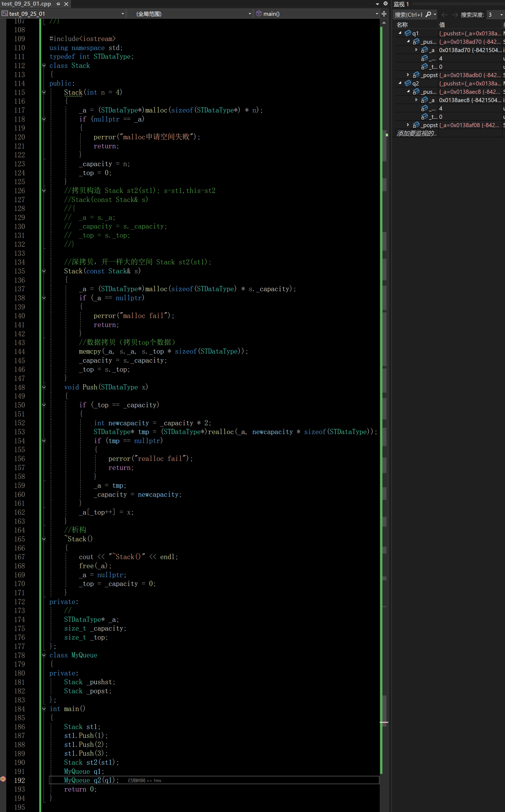Click the pin icon on test_09_25_01.cpp tab
This screenshot has height=812, width=505.
click(58, 4)
